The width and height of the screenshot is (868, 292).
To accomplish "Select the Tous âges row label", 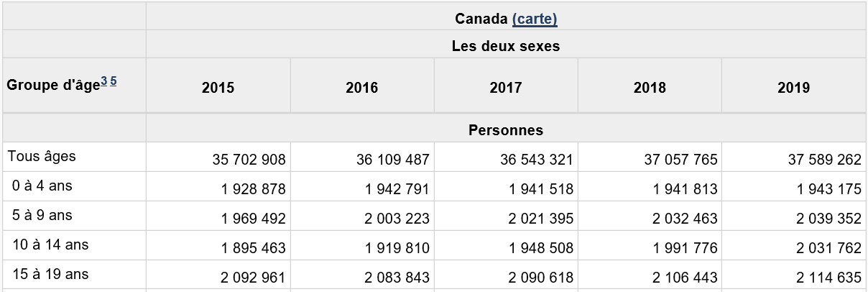I will click(42, 156).
